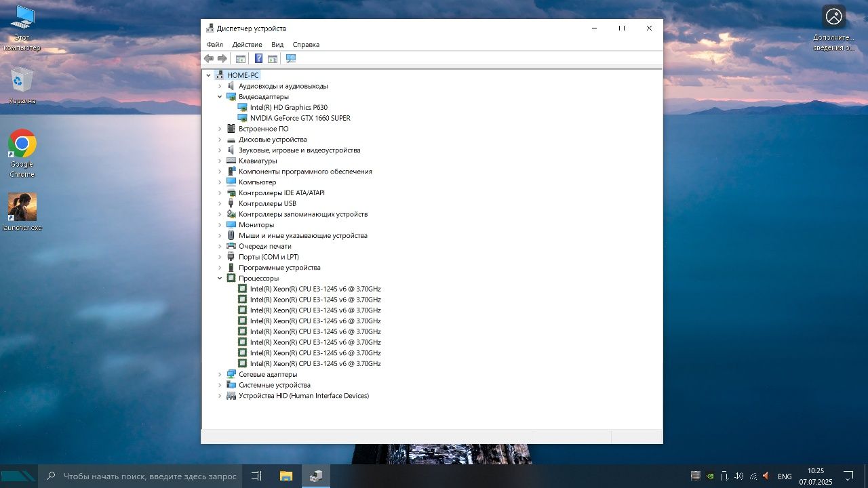Click the Порты (COM и LPT) icon

pos(231,257)
